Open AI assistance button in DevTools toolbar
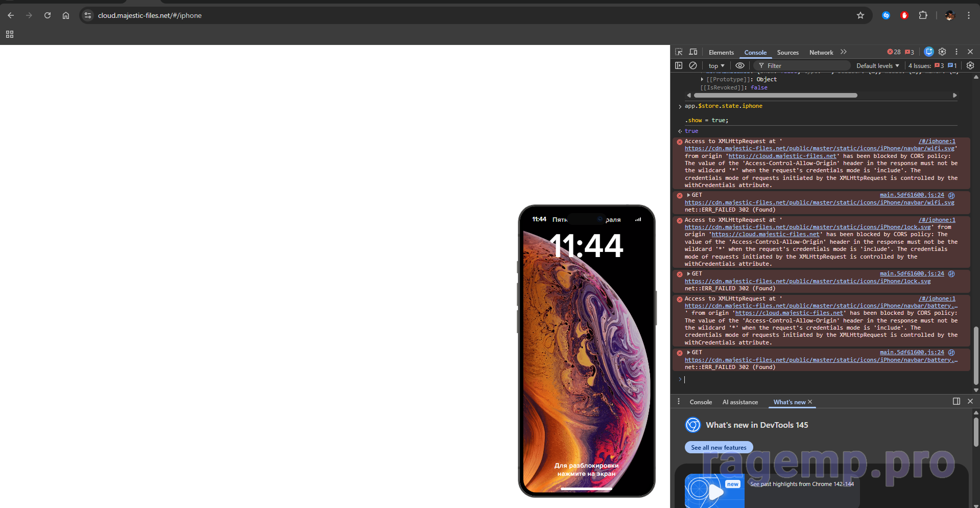Viewport: 980px width, 508px height. click(x=929, y=52)
